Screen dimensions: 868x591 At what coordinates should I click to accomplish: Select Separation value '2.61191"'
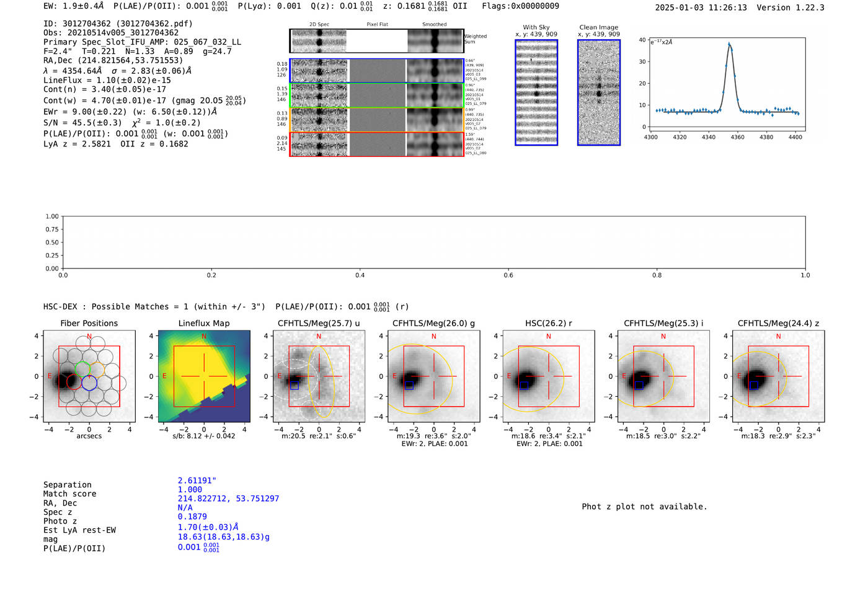(x=197, y=481)
